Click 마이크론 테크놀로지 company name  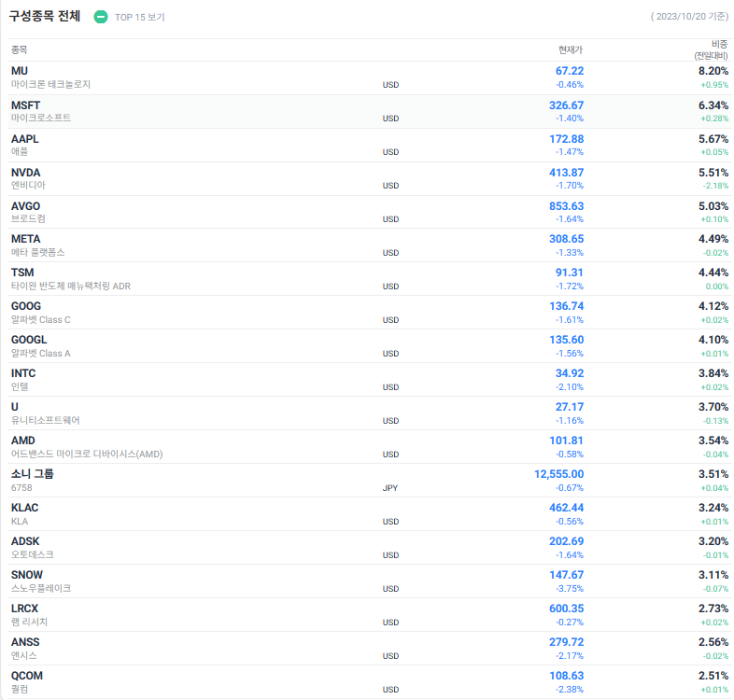coord(50,85)
